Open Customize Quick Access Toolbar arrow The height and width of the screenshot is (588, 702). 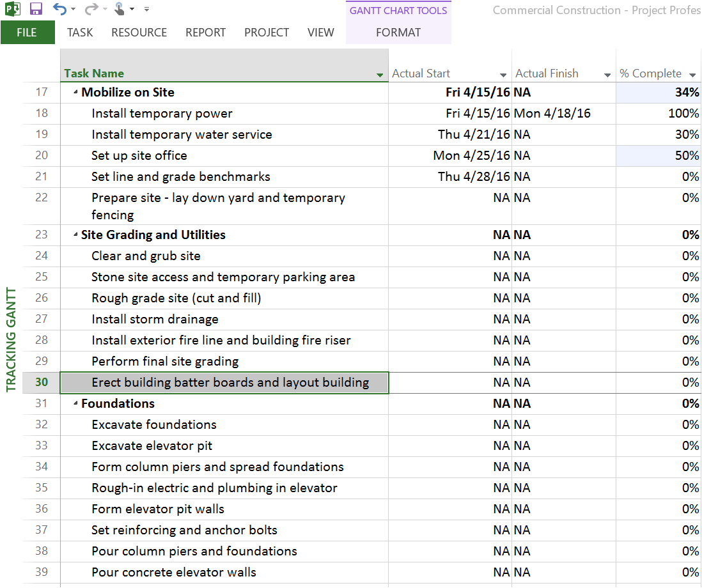147,10
